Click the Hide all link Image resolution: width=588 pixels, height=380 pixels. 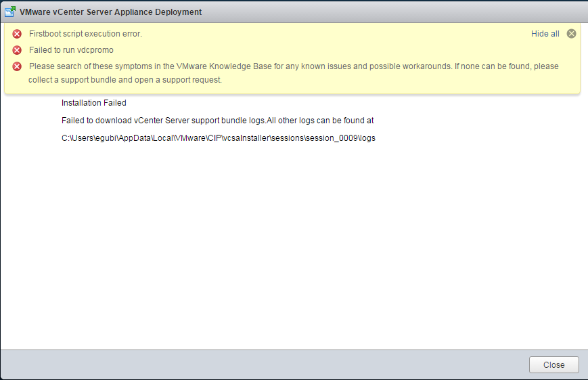tap(545, 34)
